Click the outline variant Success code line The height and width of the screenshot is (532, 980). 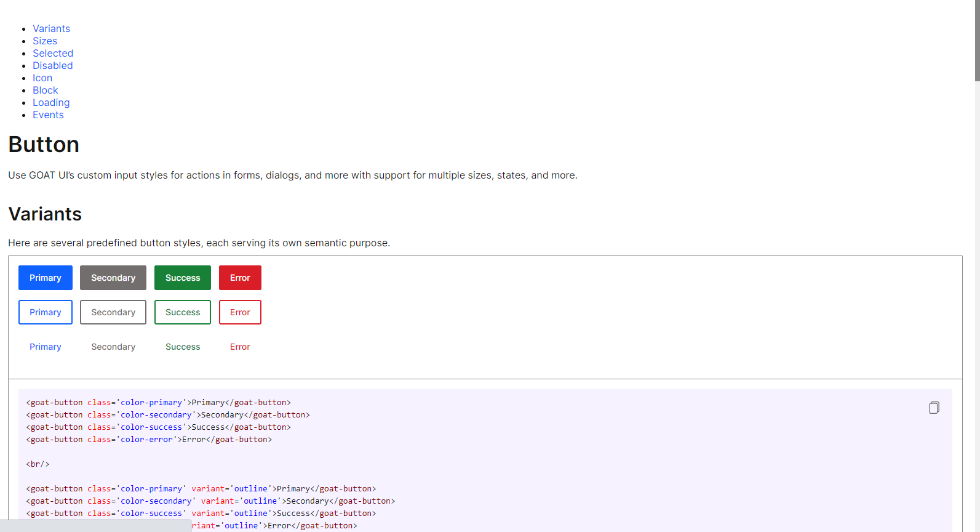pos(201,514)
